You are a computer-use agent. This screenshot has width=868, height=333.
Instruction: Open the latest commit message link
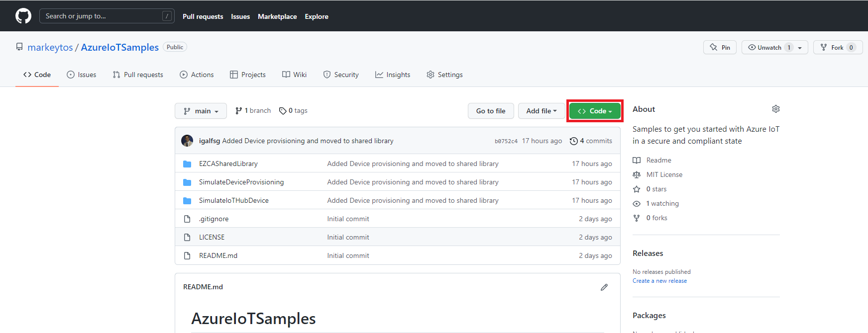[x=308, y=141]
